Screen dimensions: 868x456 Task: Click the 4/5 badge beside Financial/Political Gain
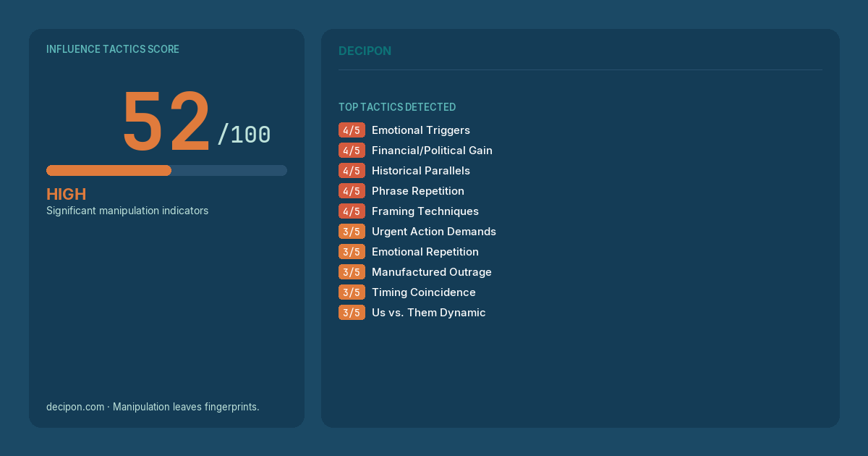click(352, 151)
